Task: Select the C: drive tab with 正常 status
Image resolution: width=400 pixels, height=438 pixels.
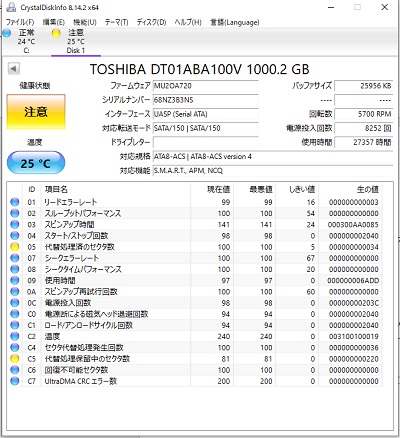Action: click(26, 41)
